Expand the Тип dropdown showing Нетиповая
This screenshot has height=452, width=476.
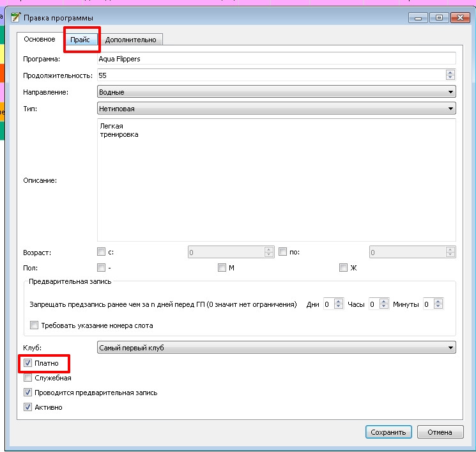coord(276,109)
